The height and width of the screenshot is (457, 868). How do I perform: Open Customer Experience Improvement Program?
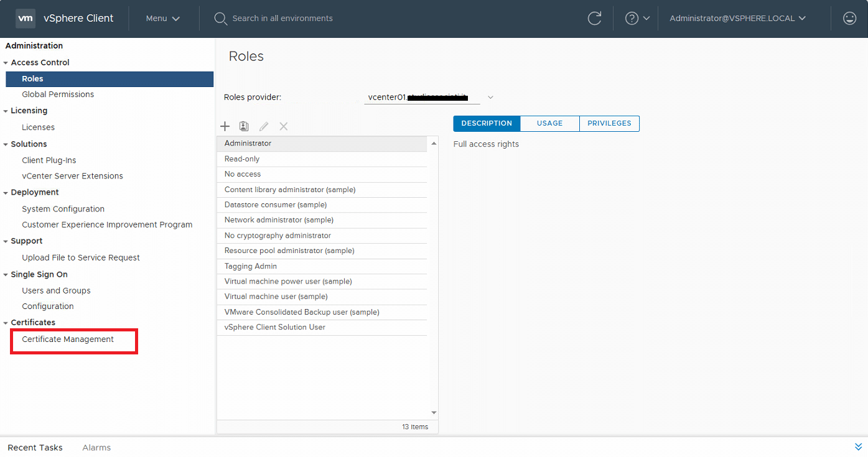click(x=107, y=224)
